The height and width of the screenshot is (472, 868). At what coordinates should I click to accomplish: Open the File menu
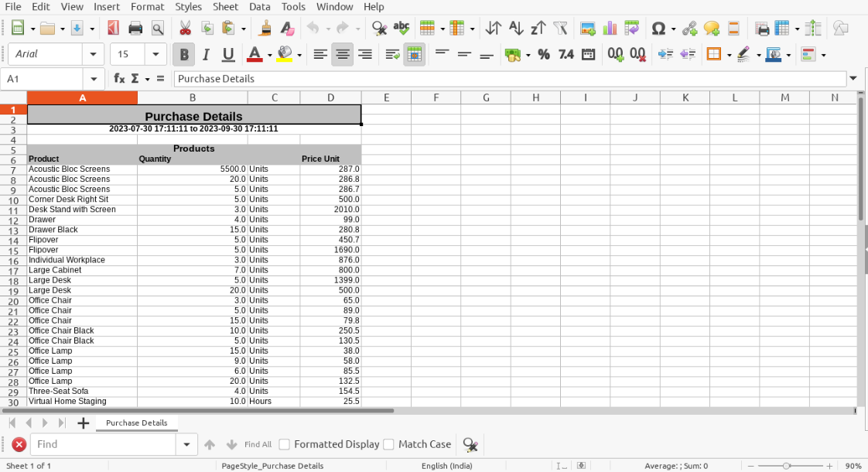pyautogui.click(x=12, y=7)
